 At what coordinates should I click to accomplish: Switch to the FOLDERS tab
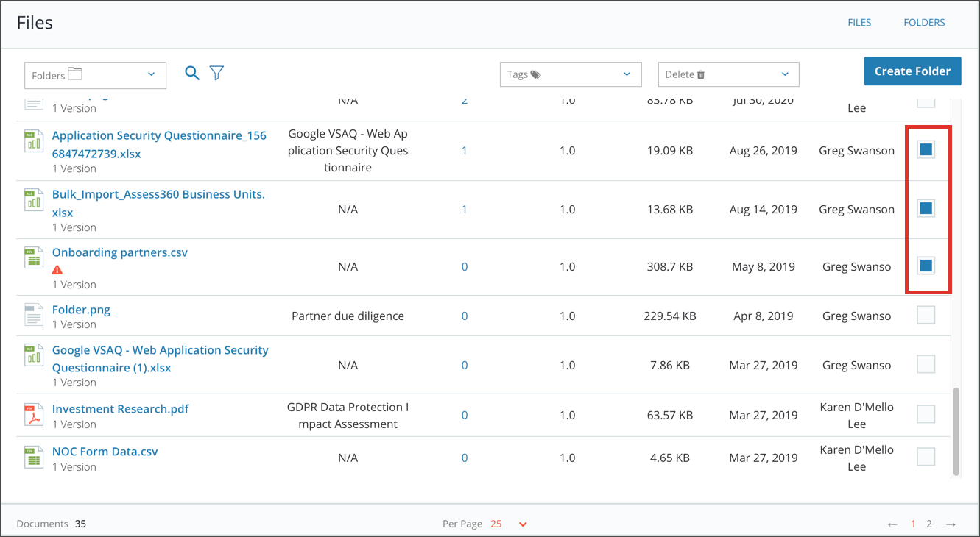tap(924, 23)
